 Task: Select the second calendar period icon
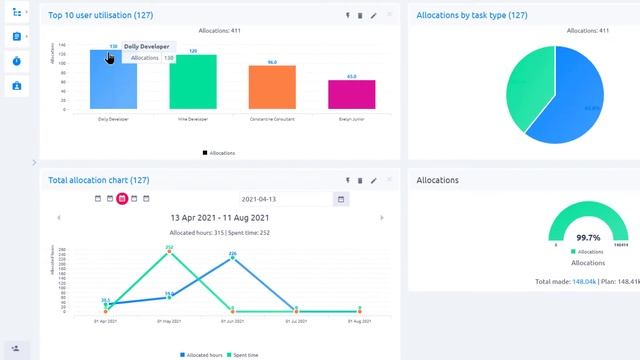[110, 198]
